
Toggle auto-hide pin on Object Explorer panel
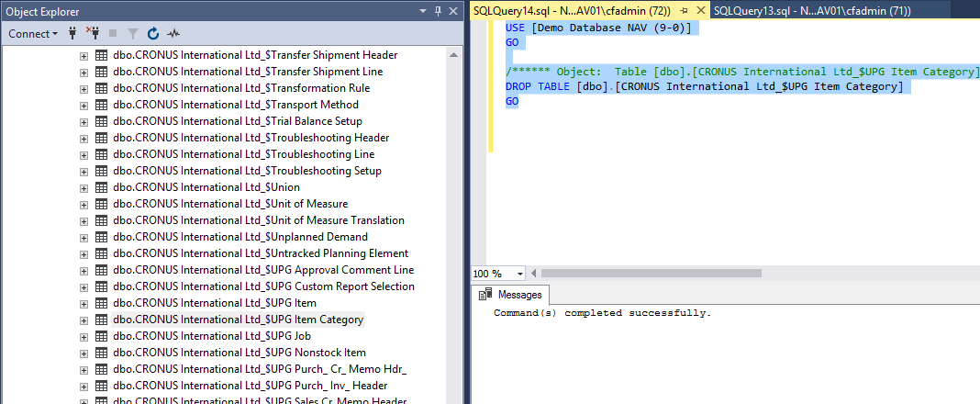[438, 11]
